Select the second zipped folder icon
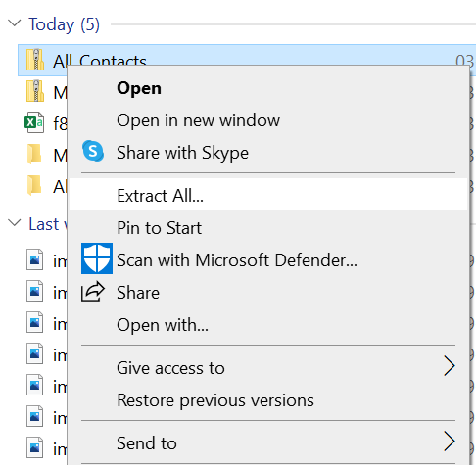This screenshot has width=476, height=465. (x=35, y=91)
